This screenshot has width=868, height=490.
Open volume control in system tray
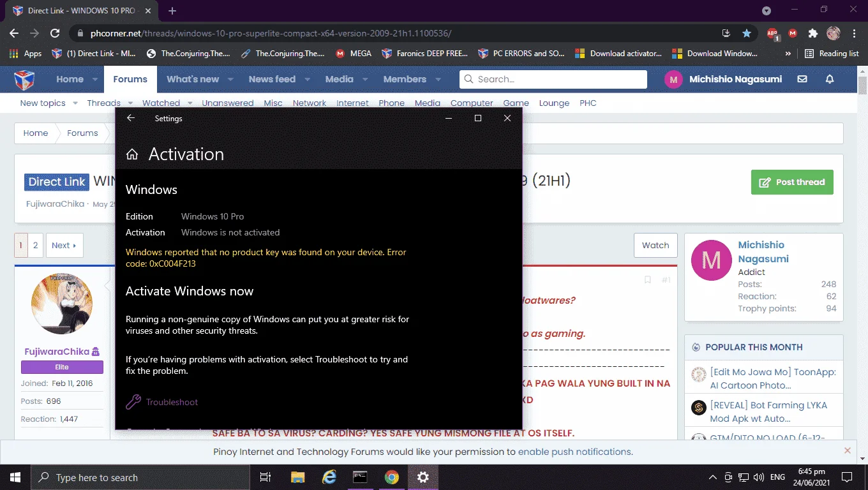tap(758, 477)
